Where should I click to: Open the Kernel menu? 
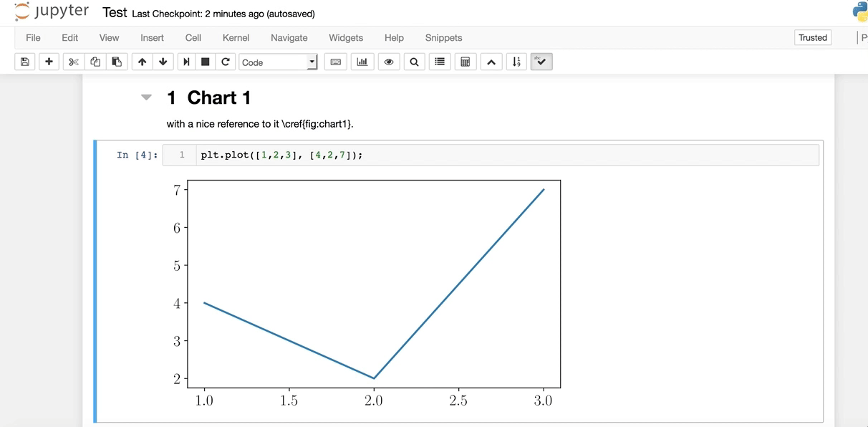[236, 38]
